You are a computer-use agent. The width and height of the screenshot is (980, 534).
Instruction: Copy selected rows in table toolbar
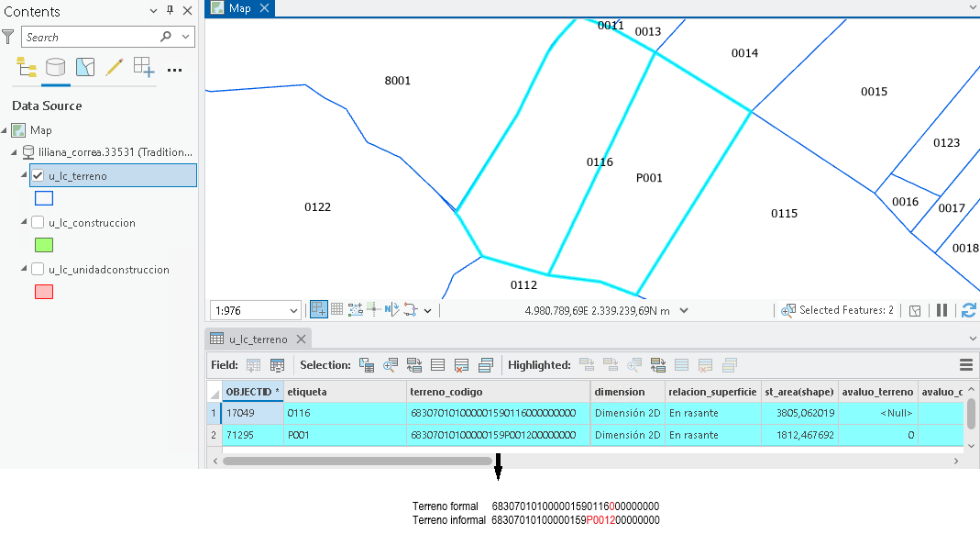486,365
